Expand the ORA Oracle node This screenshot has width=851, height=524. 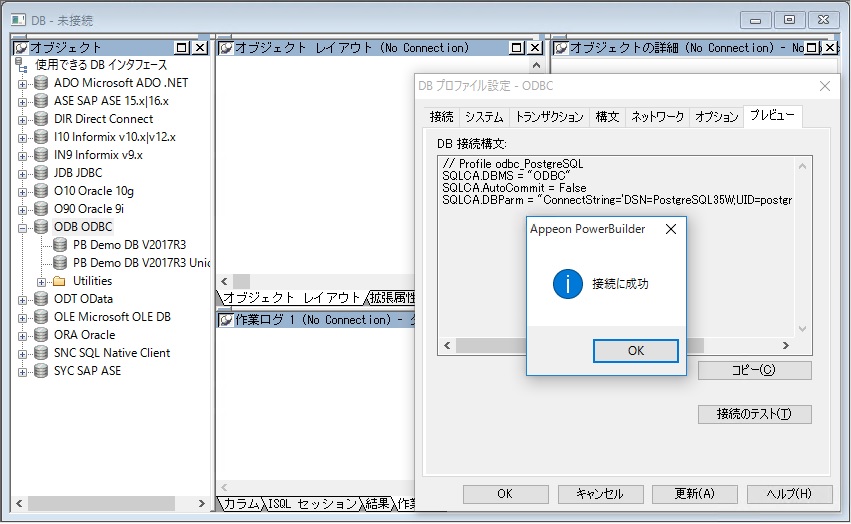coord(22,336)
